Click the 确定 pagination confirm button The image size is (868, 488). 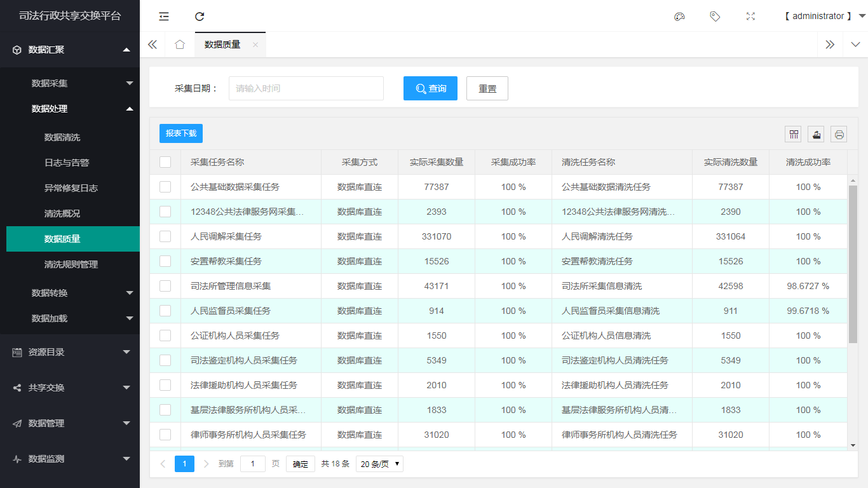pos(301,464)
